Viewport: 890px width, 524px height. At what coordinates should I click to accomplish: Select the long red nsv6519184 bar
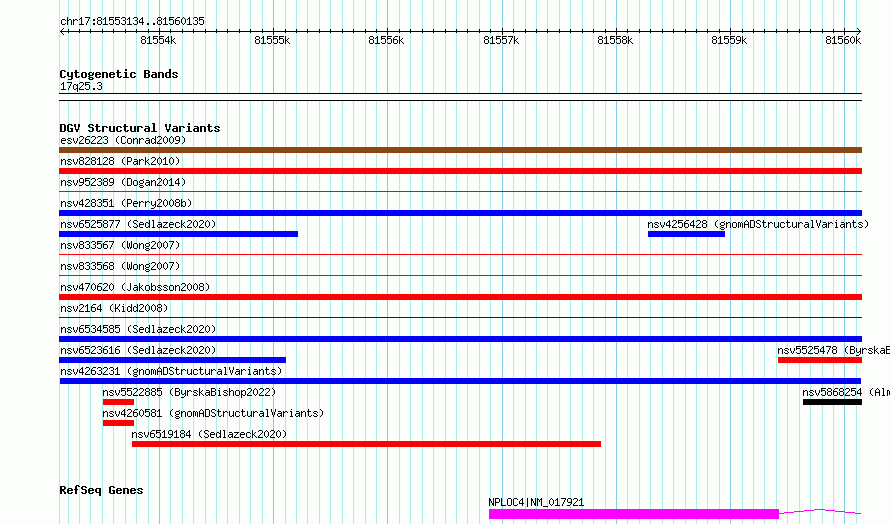pos(366,444)
